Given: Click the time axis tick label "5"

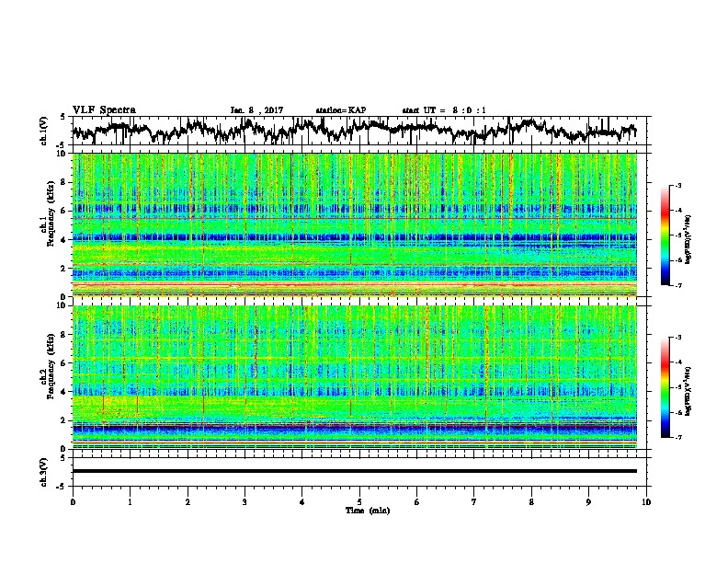Looking at the screenshot, I should point(359,502).
